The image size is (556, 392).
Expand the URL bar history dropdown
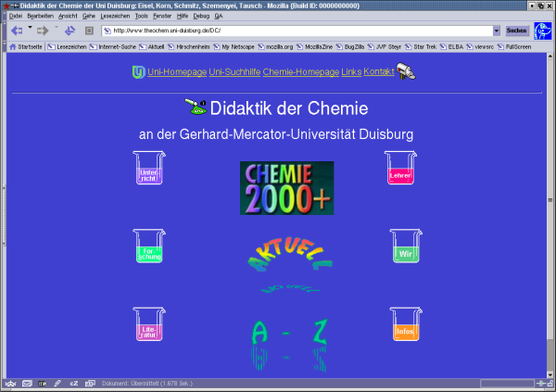[x=497, y=31]
